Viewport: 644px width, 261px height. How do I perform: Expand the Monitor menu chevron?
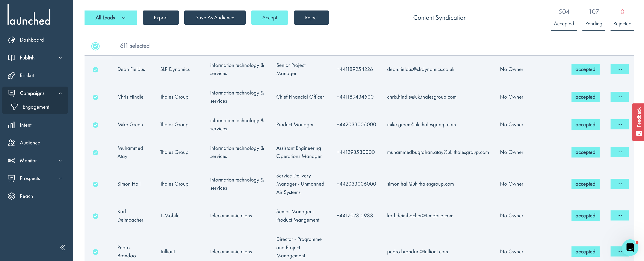(60, 160)
